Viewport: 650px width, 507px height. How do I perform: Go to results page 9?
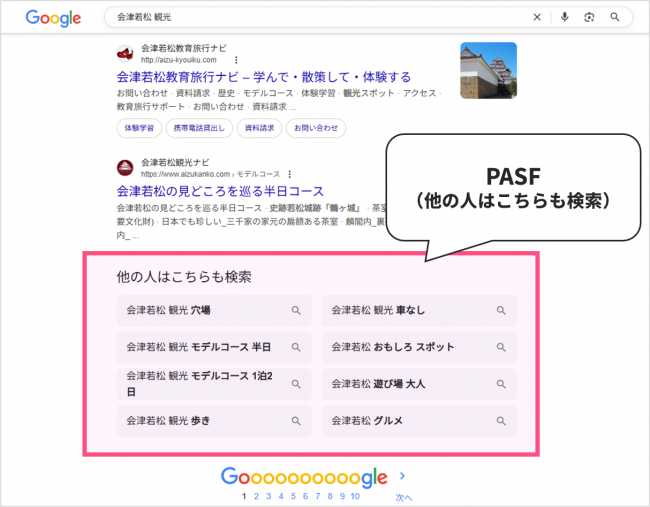click(342, 496)
